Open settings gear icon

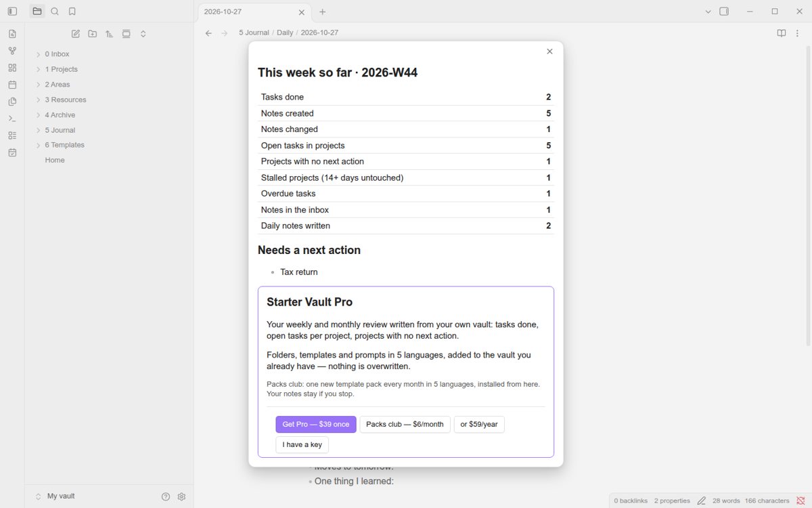click(181, 496)
